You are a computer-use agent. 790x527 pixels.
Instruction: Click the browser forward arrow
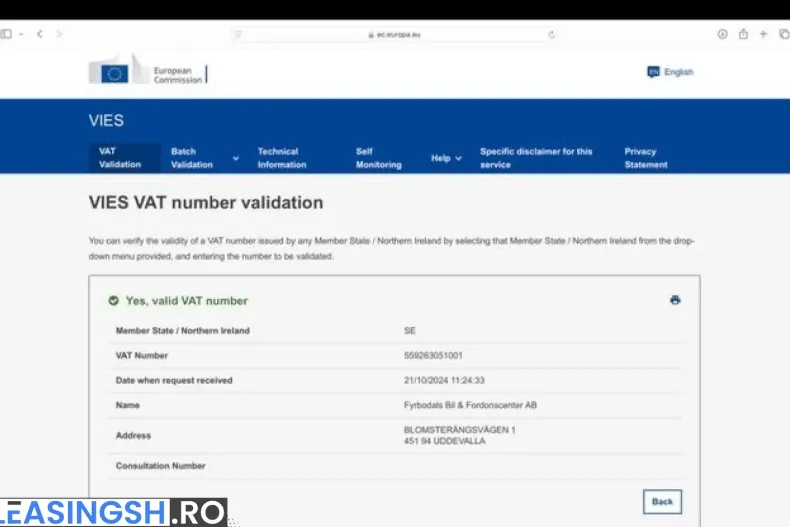tap(59, 34)
